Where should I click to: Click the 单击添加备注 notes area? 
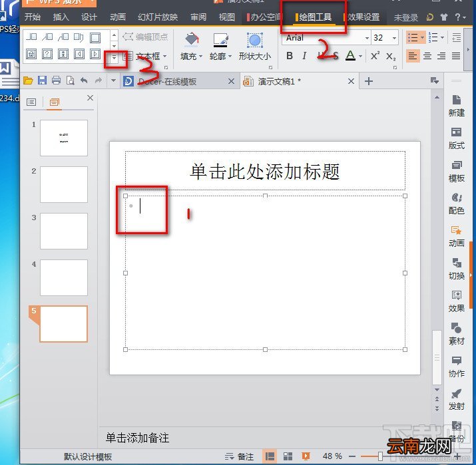click(138, 438)
